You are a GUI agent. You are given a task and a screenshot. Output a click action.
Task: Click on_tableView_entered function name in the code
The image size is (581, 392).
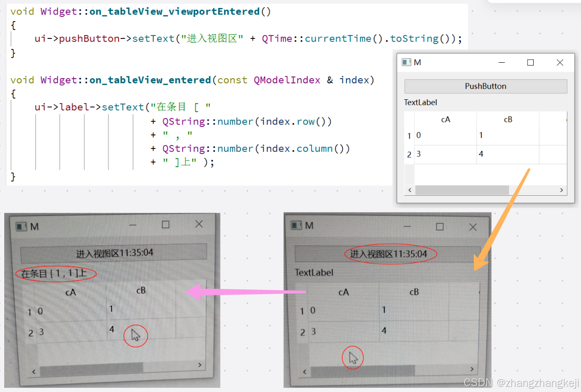click(150, 80)
